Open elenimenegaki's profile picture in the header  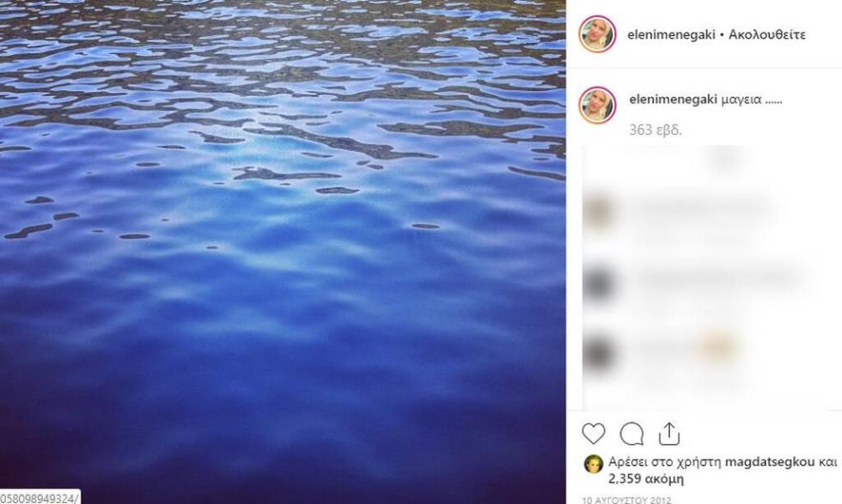597,34
